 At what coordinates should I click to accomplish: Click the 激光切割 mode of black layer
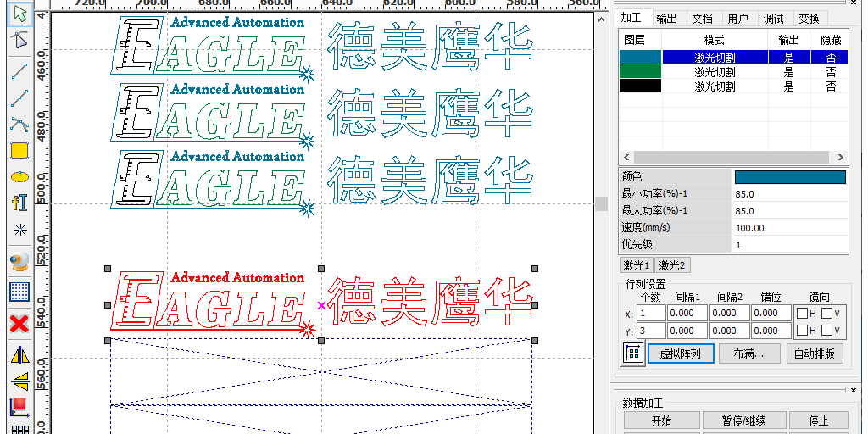pyautogui.click(x=715, y=86)
